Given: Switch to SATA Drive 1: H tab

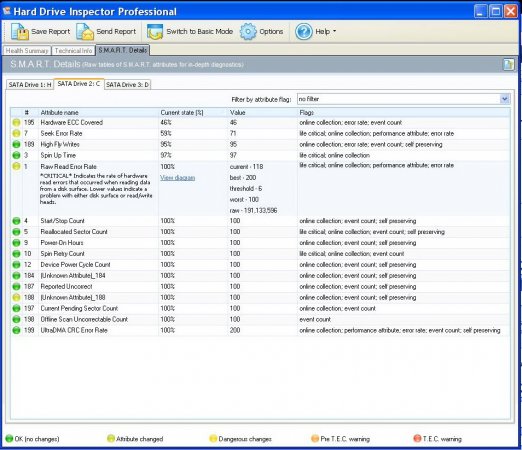Looking at the screenshot, I should tap(30, 85).
